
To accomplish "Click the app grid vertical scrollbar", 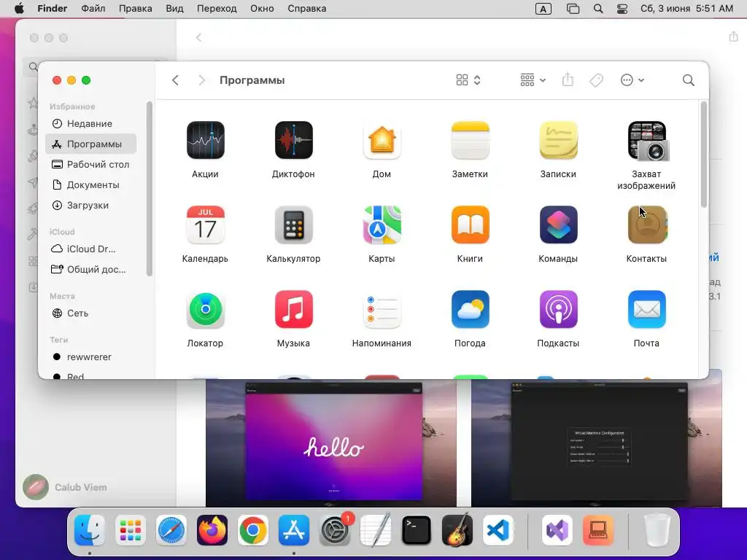I will click(x=704, y=155).
